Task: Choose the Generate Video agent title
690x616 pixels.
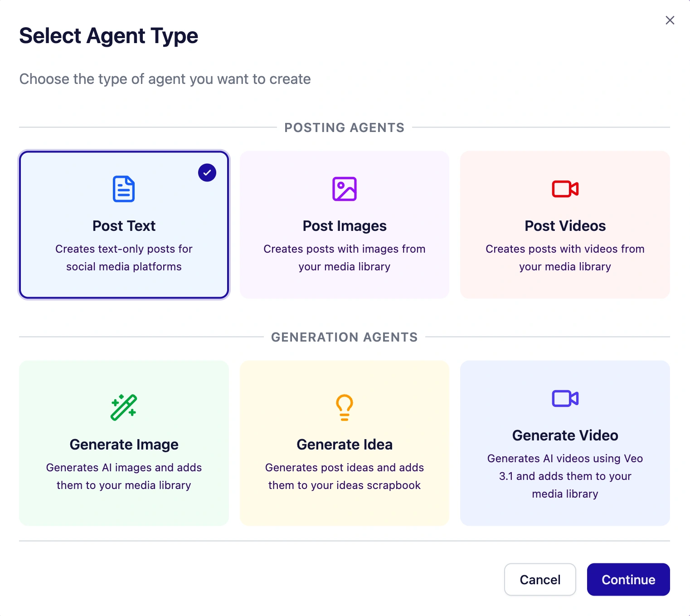Action: point(565,435)
